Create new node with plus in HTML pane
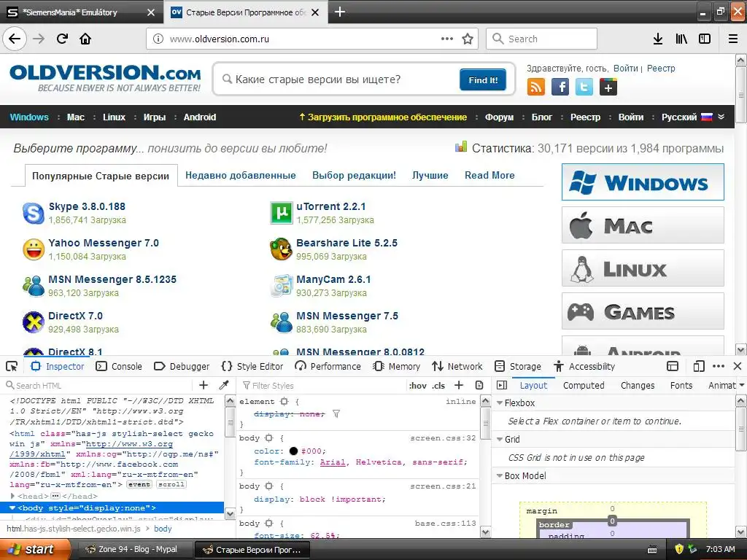The width and height of the screenshot is (747, 560). (204, 385)
